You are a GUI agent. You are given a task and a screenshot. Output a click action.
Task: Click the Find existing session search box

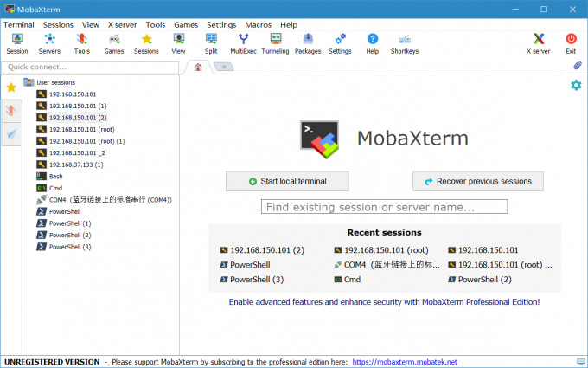pyautogui.click(x=385, y=207)
